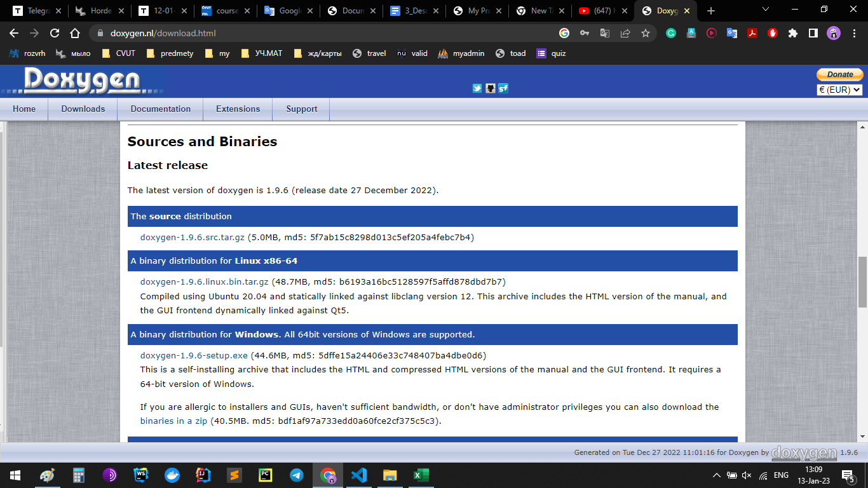Open the saved passwords key icon
Screen dimensions: 868x488
585,33
